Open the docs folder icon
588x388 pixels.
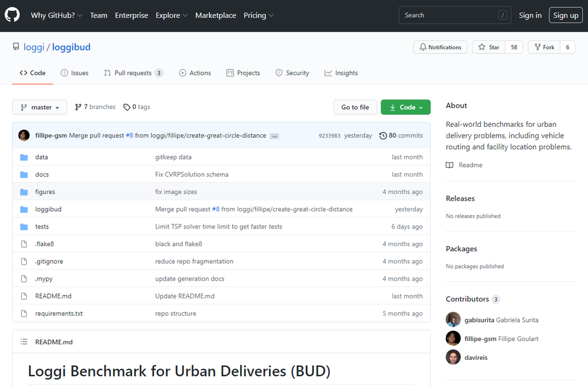pos(24,174)
